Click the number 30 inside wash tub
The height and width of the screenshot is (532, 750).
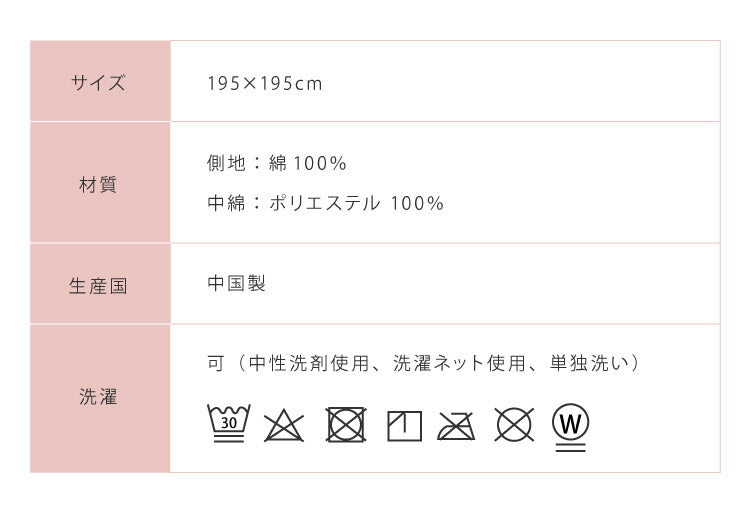click(x=229, y=423)
